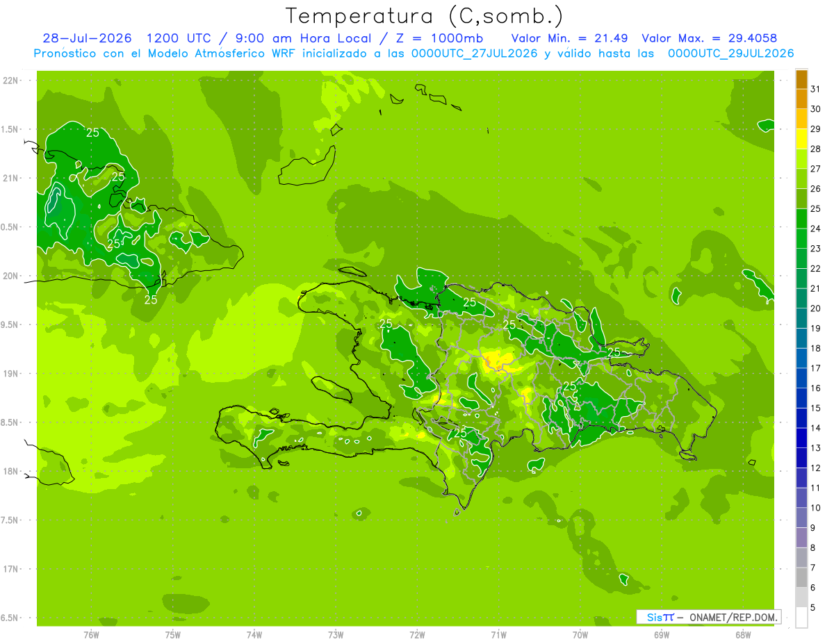This screenshot has height=644, width=834.
Task: Click the 28-Jul-2026 date label
Action: click(82, 38)
